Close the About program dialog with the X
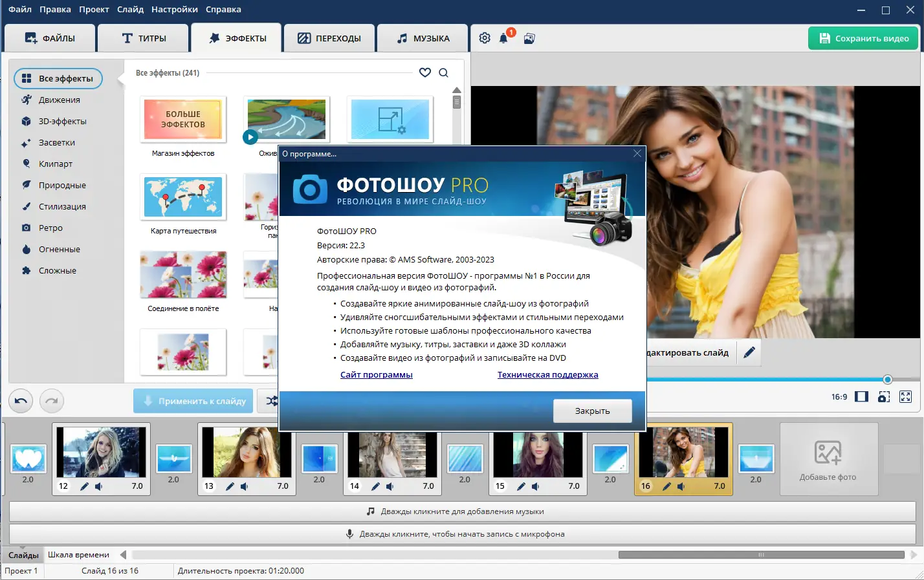The width and height of the screenshot is (924, 580). pyautogui.click(x=637, y=153)
